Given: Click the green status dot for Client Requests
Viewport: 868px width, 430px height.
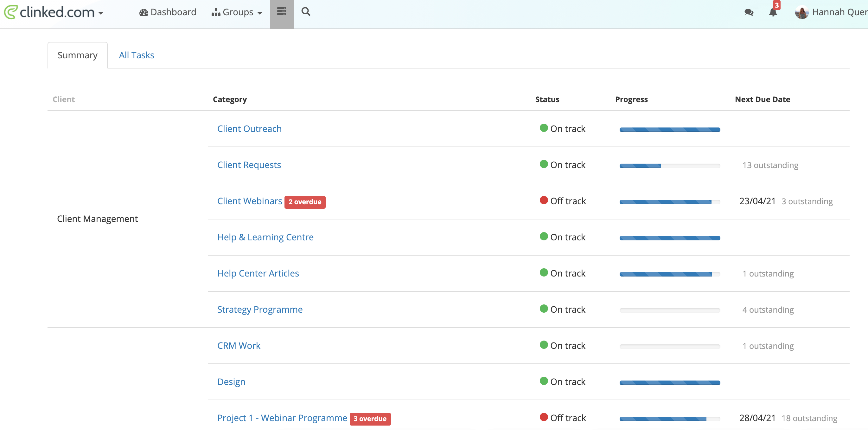Looking at the screenshot, I should [544, 164].
